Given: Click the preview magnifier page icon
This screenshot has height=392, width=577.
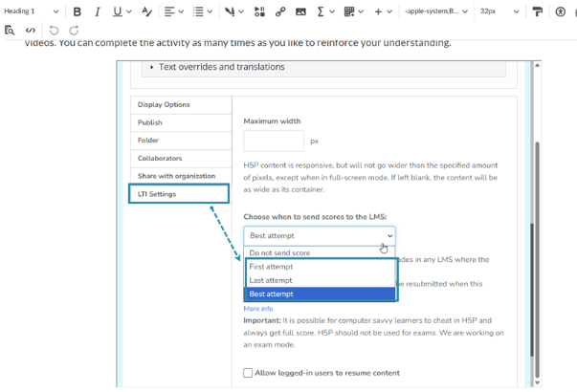Looking at the screenshot, I should 10,31.
